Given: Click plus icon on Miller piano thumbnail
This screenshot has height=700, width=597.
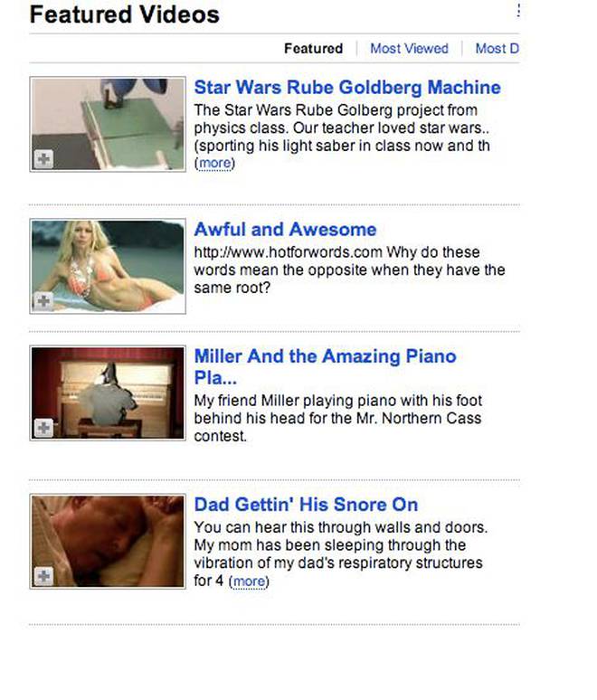Looking at the screenshot, I should tap(43, 428).
